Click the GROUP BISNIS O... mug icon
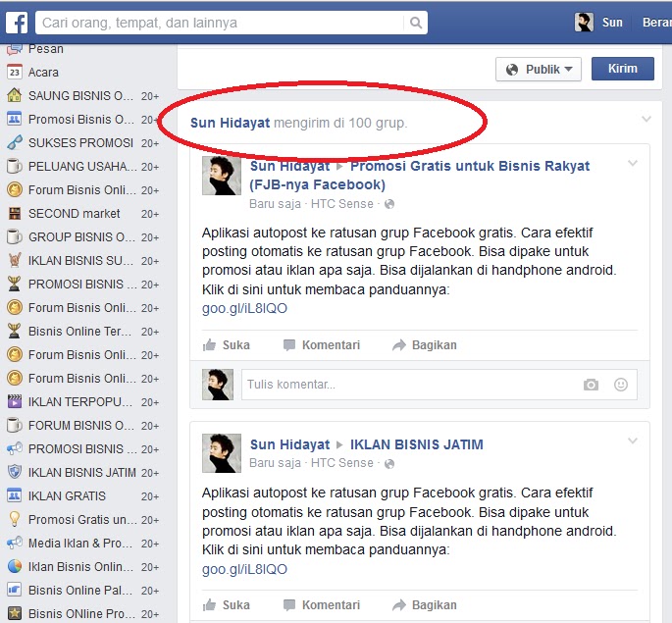The height and width of the screenshot is (623, 672). [x=14, y=236]
